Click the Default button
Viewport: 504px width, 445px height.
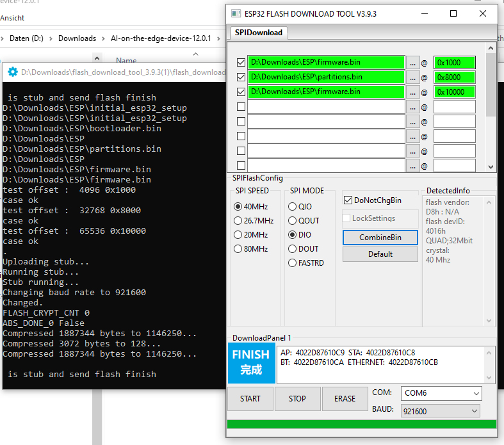pos(380,254)
